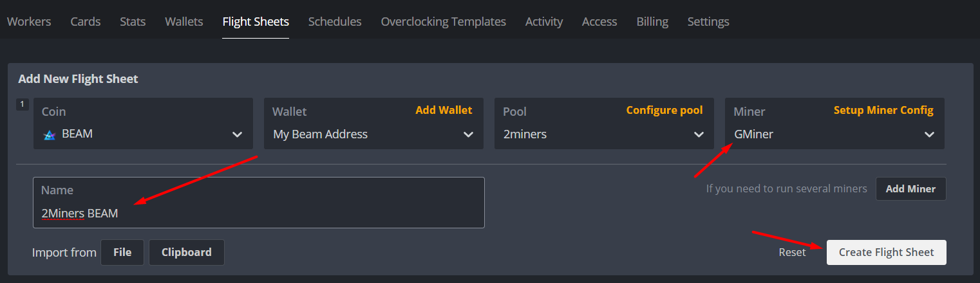This screenshot has width=980, height=283.
Task: Click 'If you need to run several miners' text
Action: (787, 189)
